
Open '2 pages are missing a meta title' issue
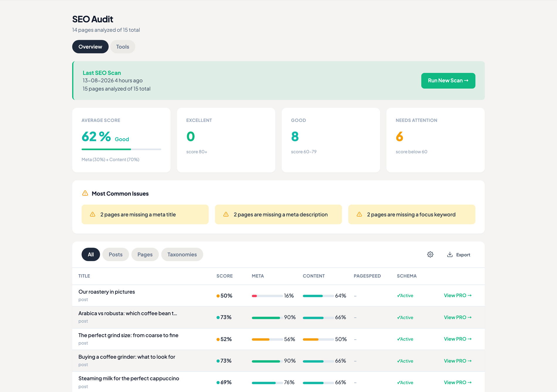[x=145, y=214]
